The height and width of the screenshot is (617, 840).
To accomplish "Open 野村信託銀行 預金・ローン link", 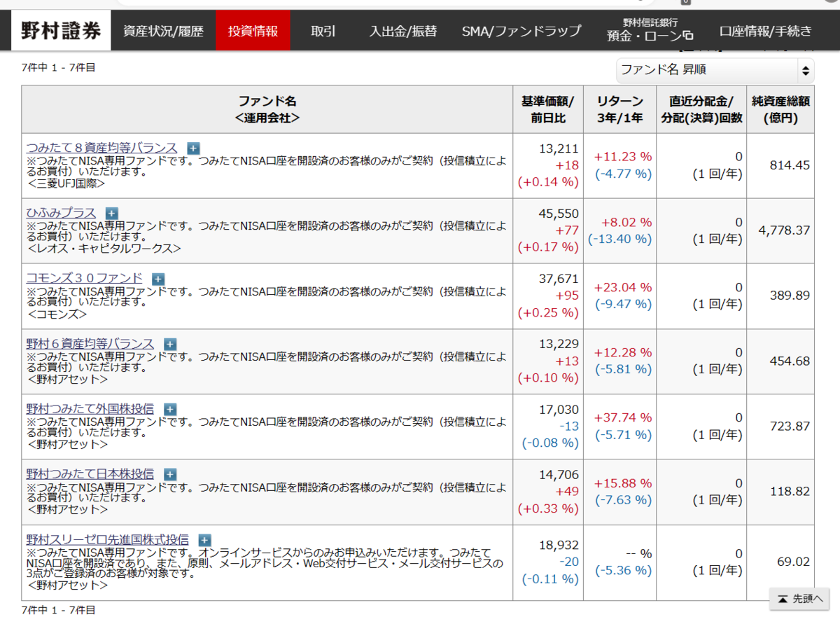I will (650, 31).
